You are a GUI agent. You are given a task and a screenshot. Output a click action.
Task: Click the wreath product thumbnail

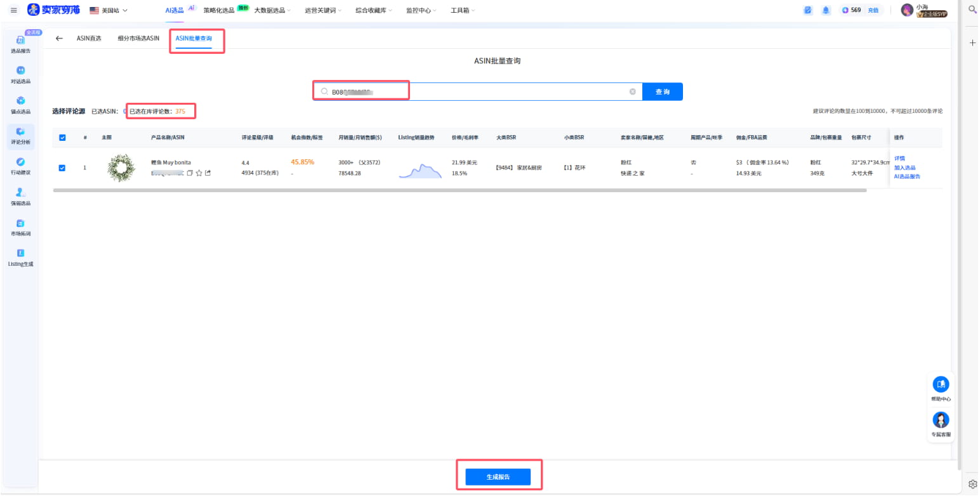[121, 168]
